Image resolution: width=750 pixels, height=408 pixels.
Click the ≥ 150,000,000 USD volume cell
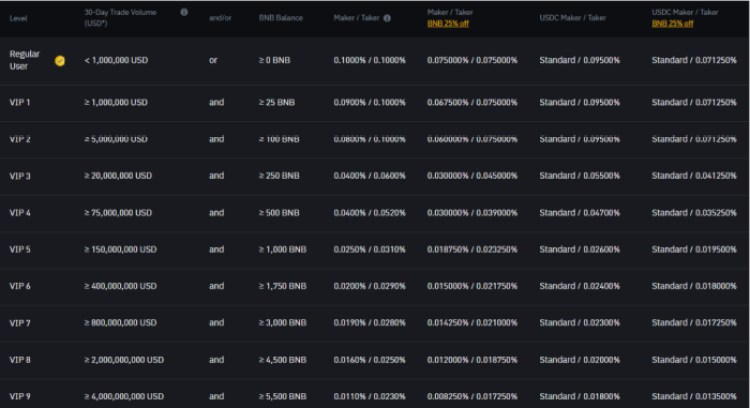[121, 249]
